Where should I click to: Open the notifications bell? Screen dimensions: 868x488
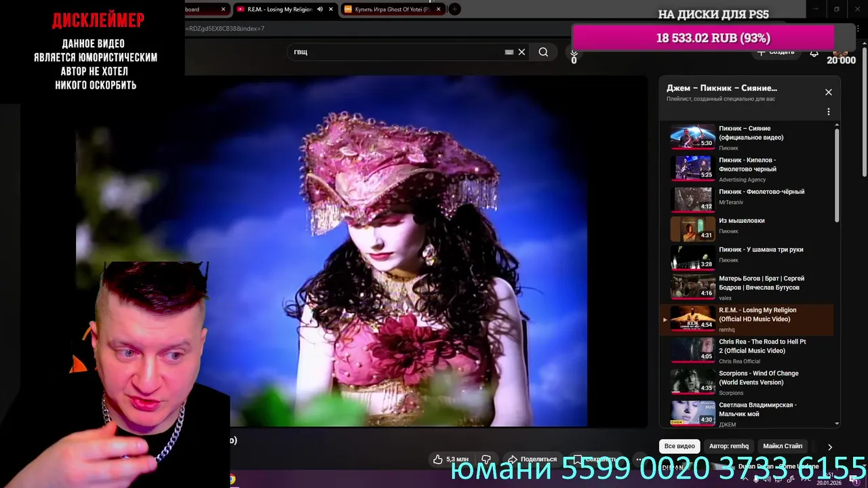click(814, 52)
